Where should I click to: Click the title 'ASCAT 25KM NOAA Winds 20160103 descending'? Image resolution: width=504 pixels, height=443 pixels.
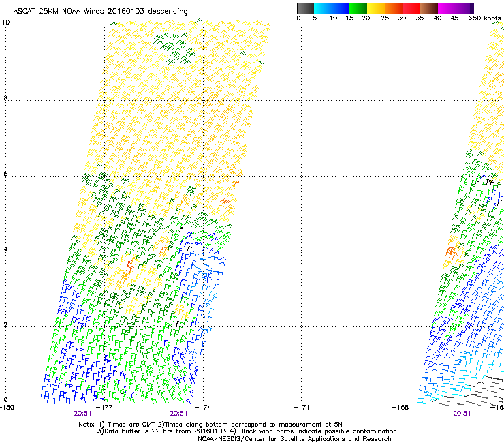pos(100,12)
